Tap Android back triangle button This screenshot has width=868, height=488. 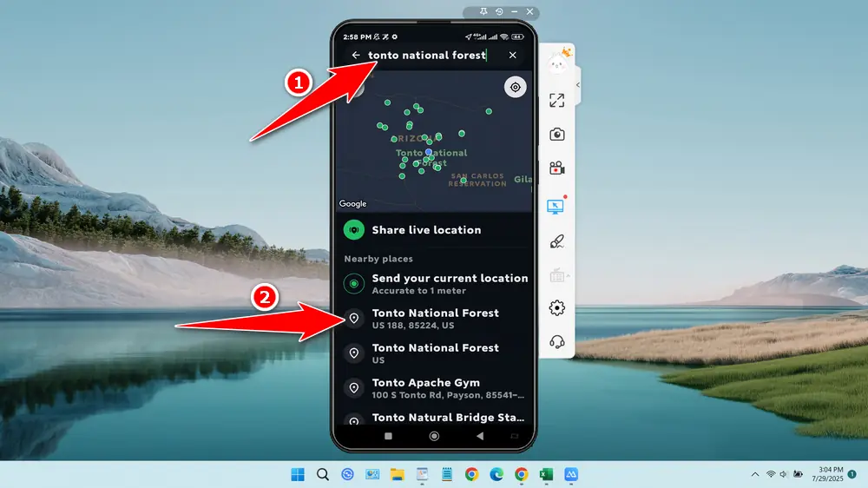click(x=480, y=436)
